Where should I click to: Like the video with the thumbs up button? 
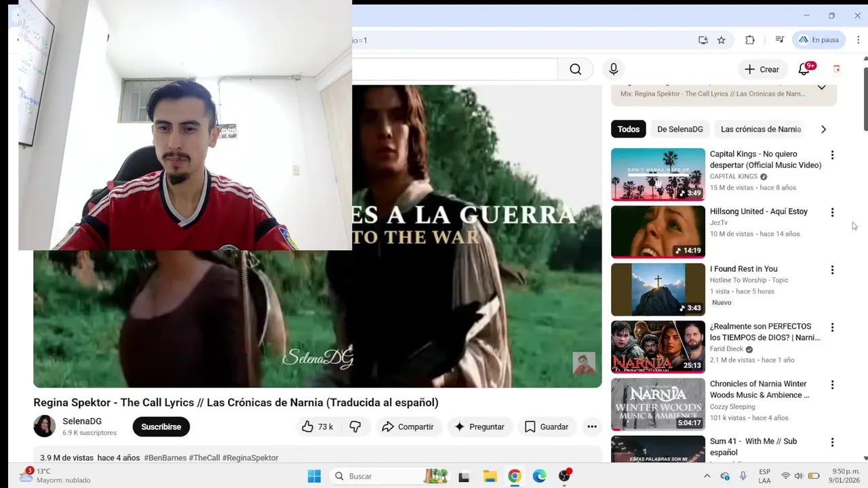tap(317, 426)
